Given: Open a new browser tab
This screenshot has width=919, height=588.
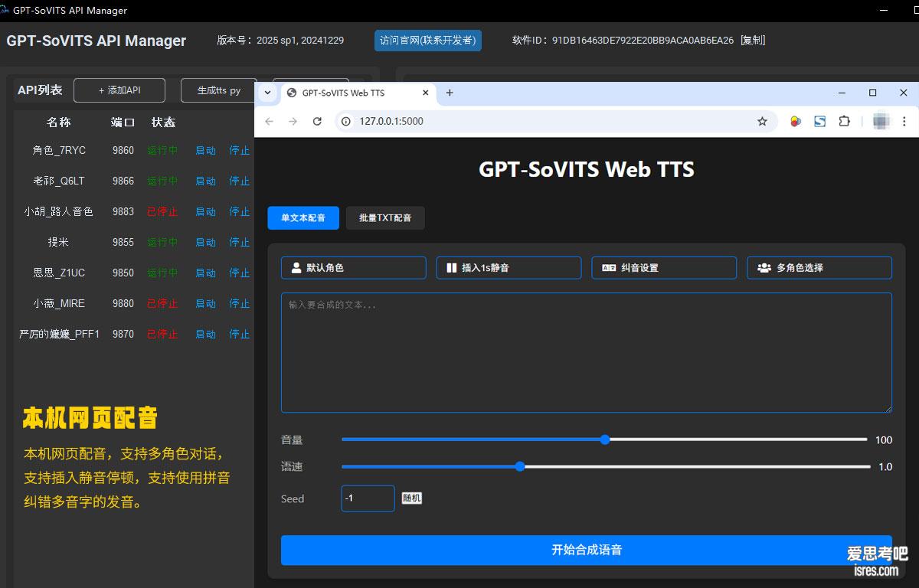Looking at the screenshot, I should pyautogui.click(x=450, y=93).
